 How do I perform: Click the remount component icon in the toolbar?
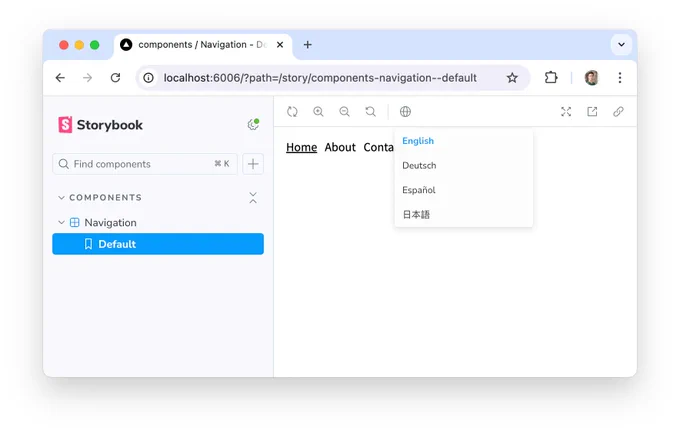pos(292,112)
